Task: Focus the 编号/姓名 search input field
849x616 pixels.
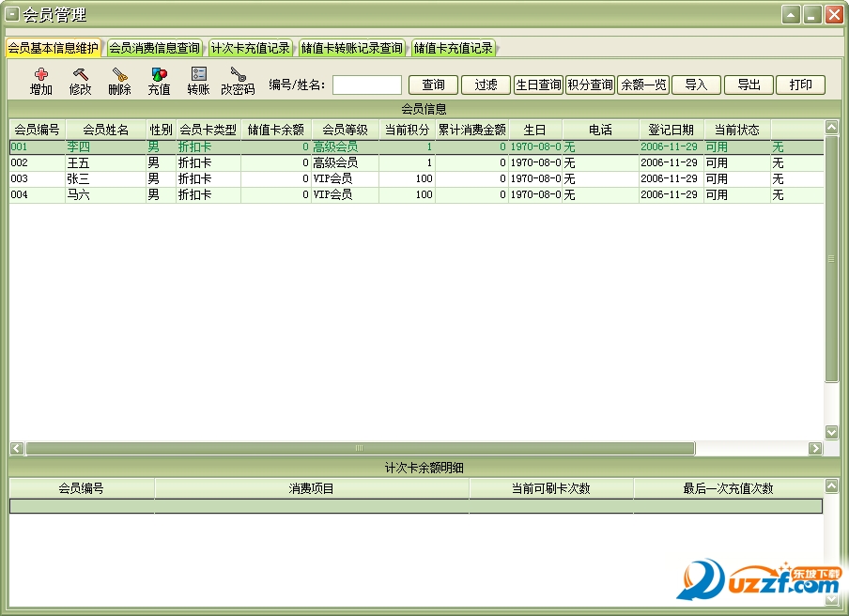Action: (367, 85)
